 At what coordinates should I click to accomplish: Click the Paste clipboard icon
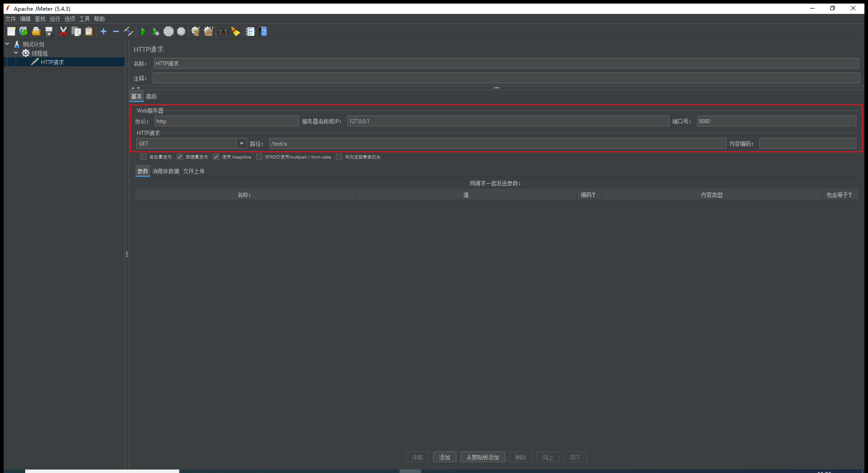click(89, 31)
